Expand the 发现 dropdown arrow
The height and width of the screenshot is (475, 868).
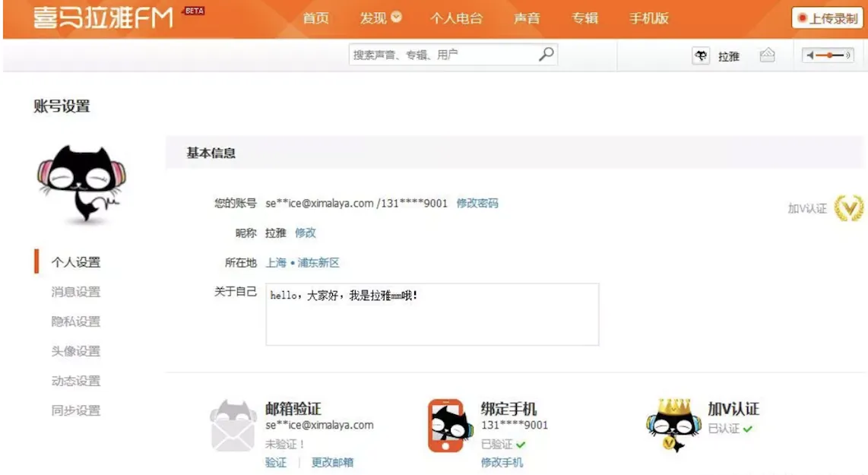[396, 17]
